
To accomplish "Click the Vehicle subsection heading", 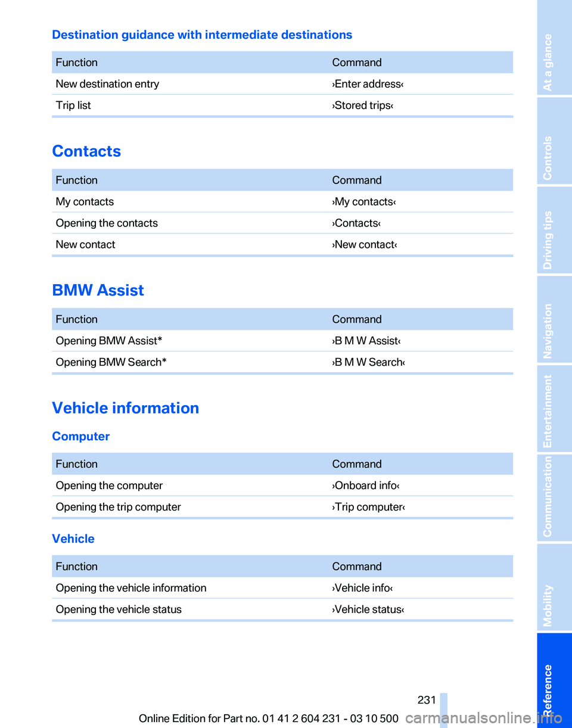I will click(x=73, y=539).
